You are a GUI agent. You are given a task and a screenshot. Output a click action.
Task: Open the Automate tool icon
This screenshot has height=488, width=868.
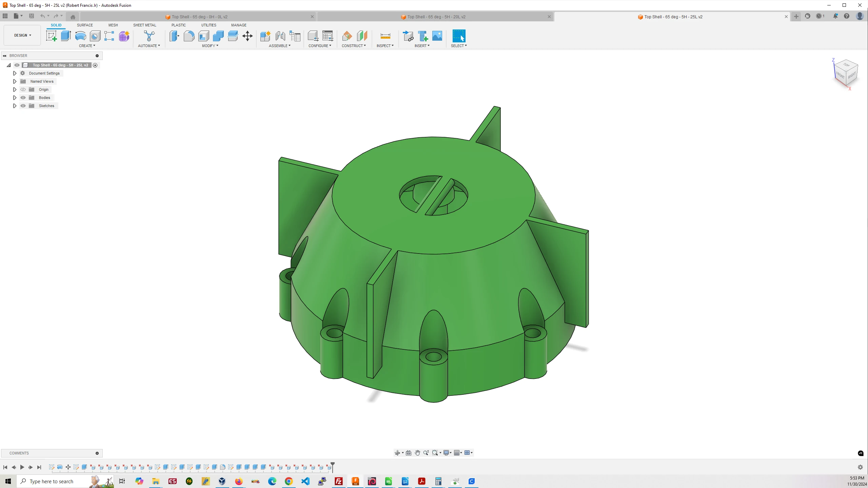[149, 36]
